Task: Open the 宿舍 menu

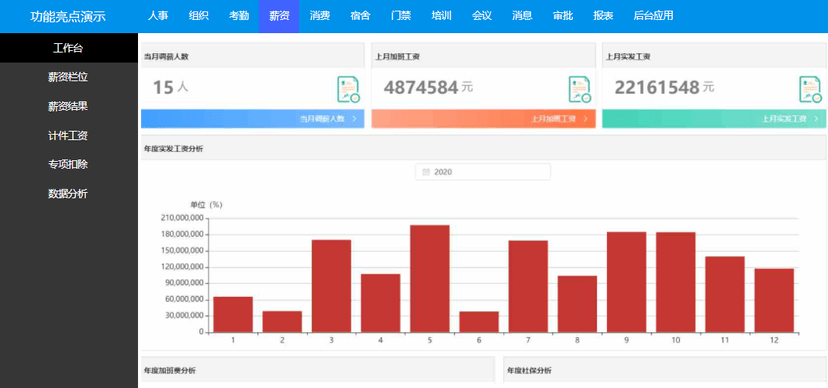Action: coord(360,16)
